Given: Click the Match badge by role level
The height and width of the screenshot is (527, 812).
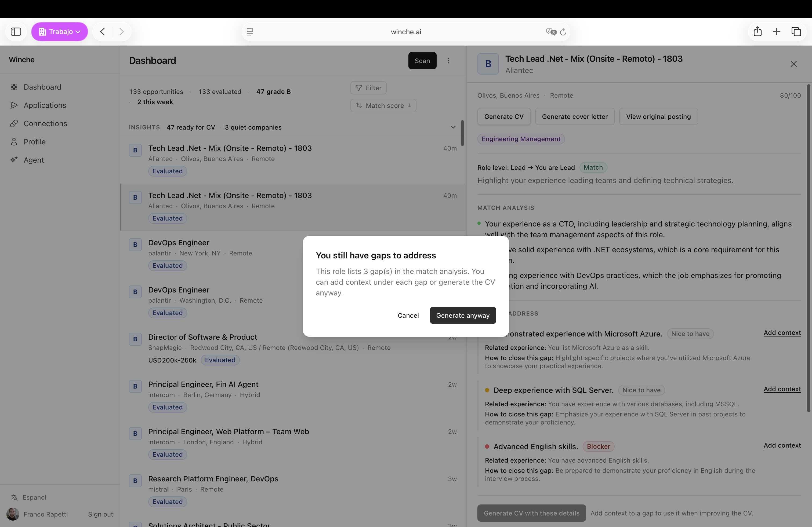Looking at the screenshot, I should tap(593, 167).
